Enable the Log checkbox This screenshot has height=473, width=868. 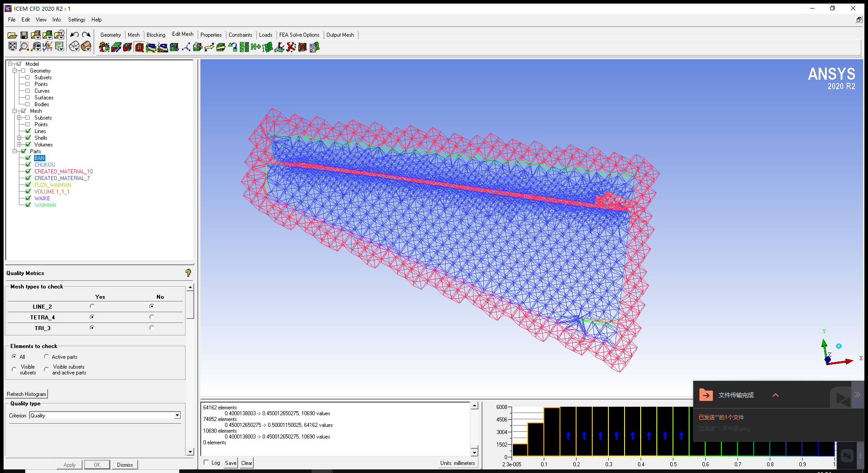click(x=206, y=462)
